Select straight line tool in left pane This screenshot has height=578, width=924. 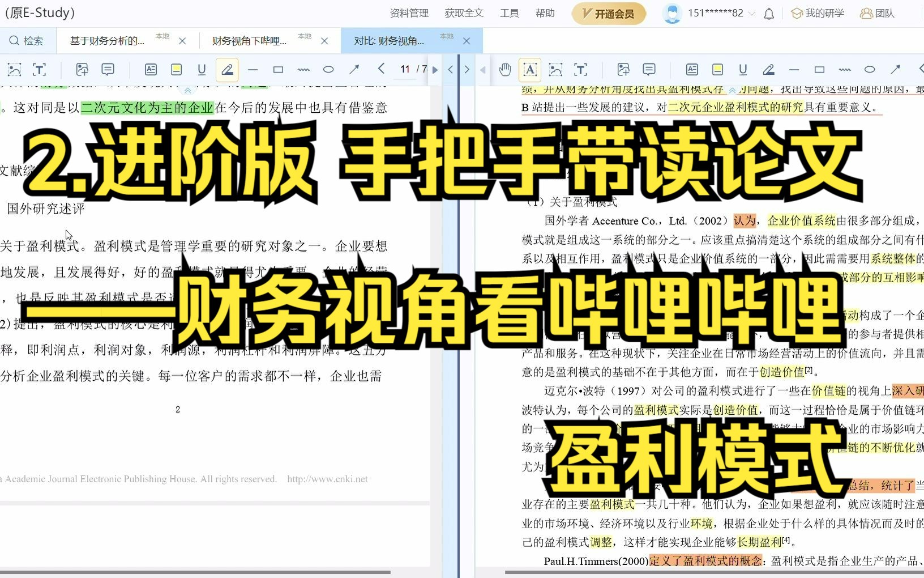(253, 70)
